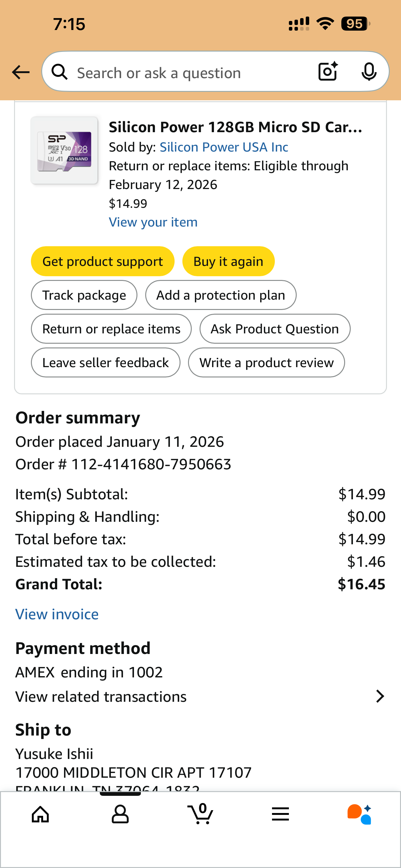Tap the microphone voice search icon
This screenshot has height=868, width=401.
click(369, 72)
